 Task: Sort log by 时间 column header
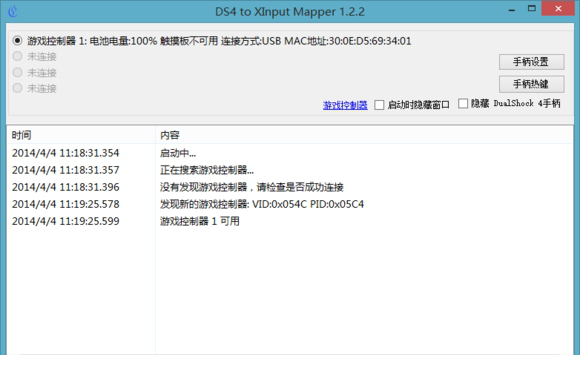coord(81,135)
